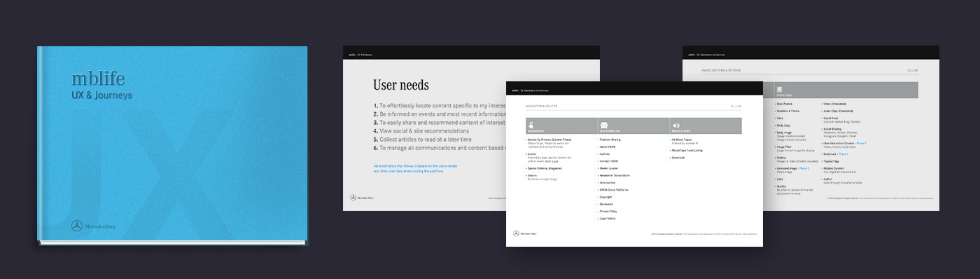Click 'Search' item in Navigation column

(532, 175)
